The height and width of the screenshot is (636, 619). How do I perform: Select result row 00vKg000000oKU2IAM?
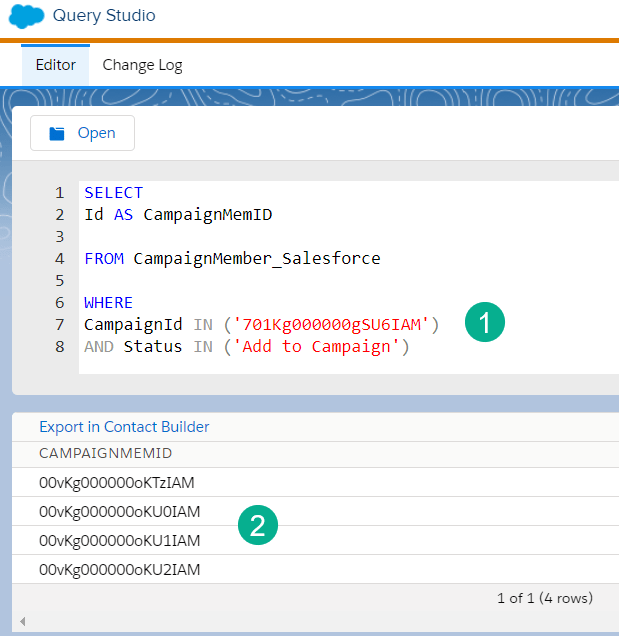click(x=119, y=570)
